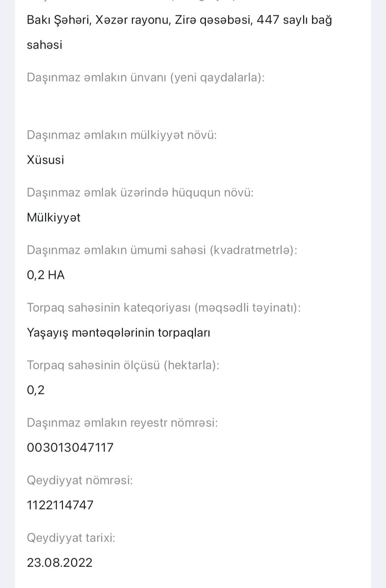Click the '0,2' value under hectare size

[x=36, y=390]
